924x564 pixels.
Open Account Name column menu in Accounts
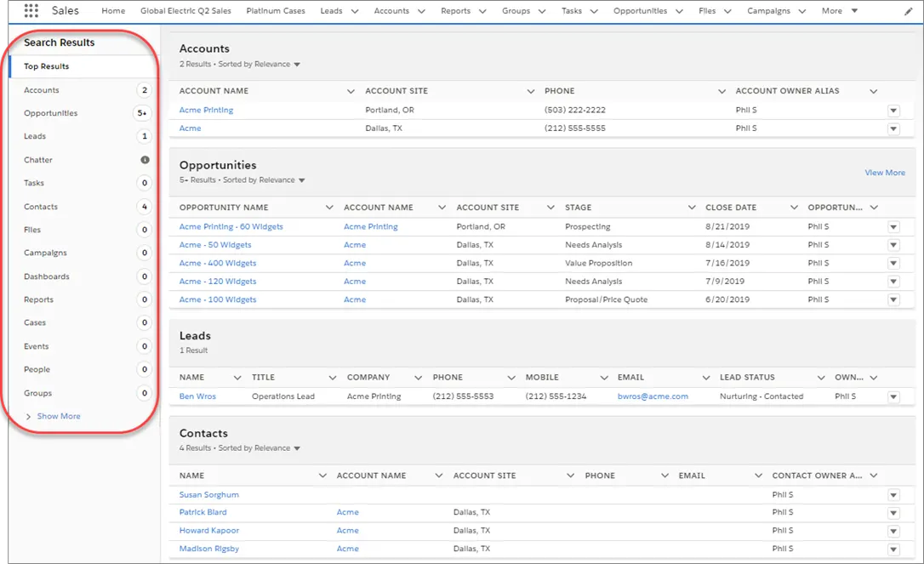coord(351,91)
